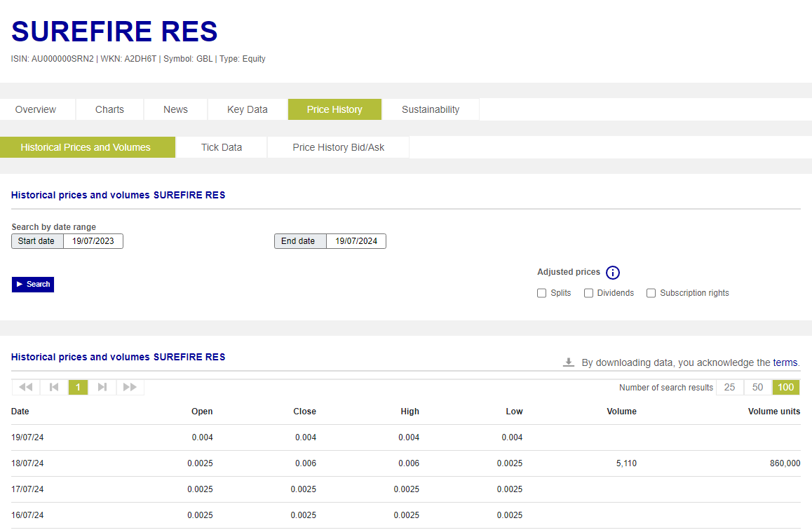812x530 pixels.
Task: Select the 16/07/24 date row
Action: pos(406,515)
